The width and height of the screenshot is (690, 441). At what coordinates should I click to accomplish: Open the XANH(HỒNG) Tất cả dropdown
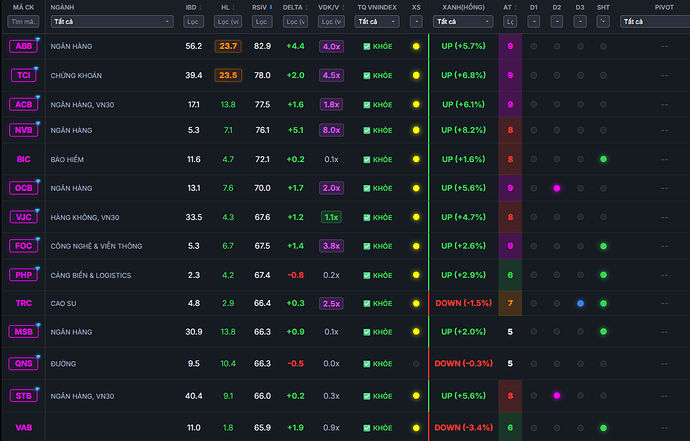[x=463, y=22]
